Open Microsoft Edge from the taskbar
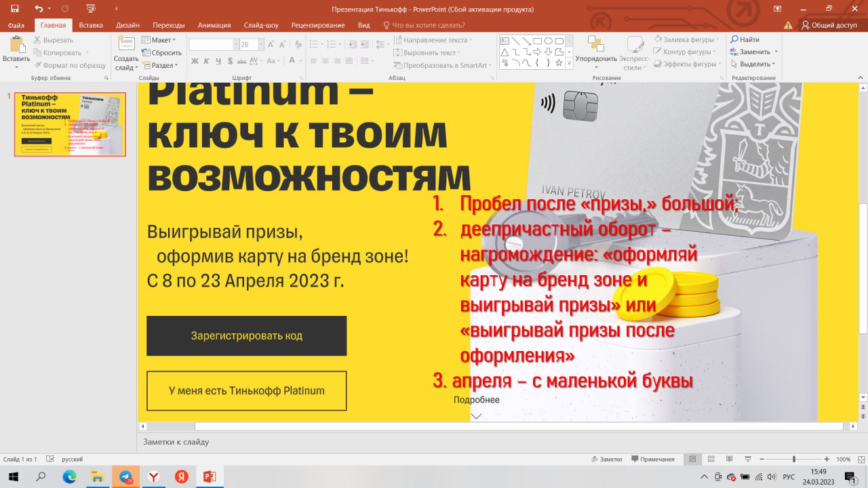Screen dimensions: 868x488 tap(70, 476)
